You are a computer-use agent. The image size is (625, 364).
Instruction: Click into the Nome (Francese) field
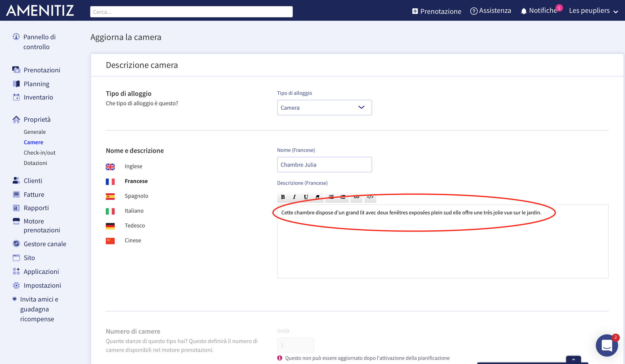pyautogui.click(x=324, y=164)
